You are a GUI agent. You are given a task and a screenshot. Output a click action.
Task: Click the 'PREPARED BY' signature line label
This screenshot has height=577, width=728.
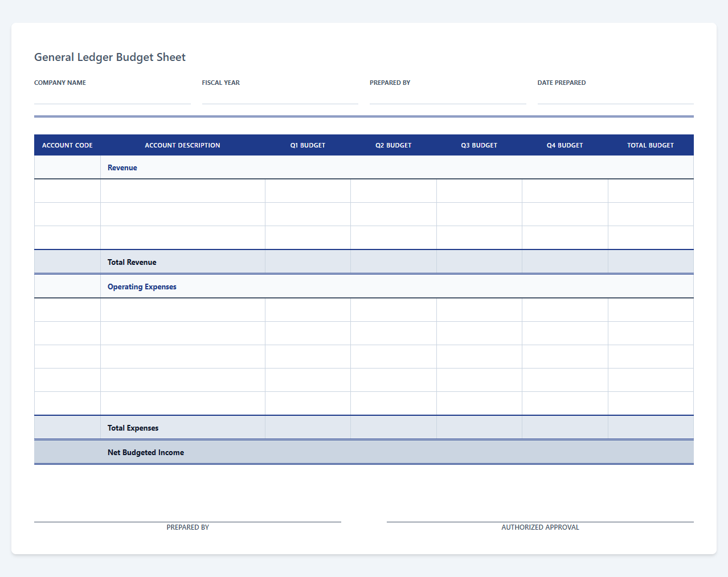187,527
